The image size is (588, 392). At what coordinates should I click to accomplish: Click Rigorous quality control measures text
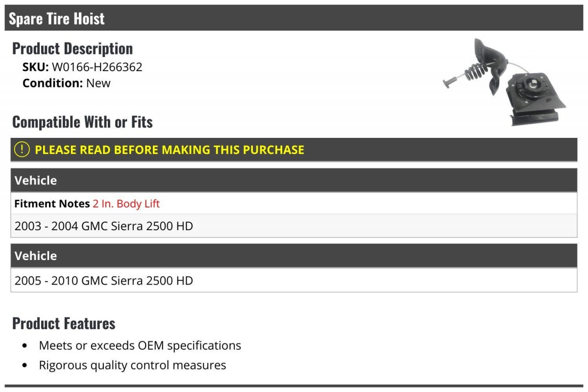coord(132,365)
